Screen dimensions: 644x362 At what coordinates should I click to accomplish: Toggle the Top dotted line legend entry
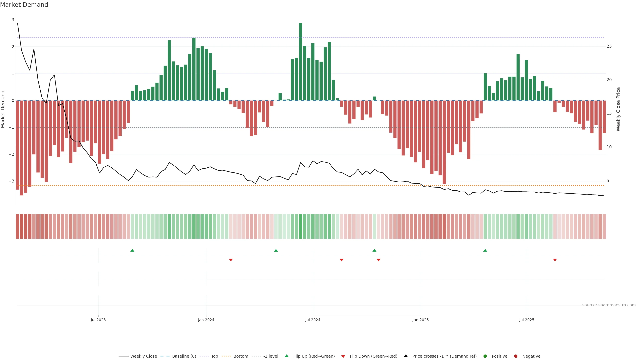coord(214,356)
